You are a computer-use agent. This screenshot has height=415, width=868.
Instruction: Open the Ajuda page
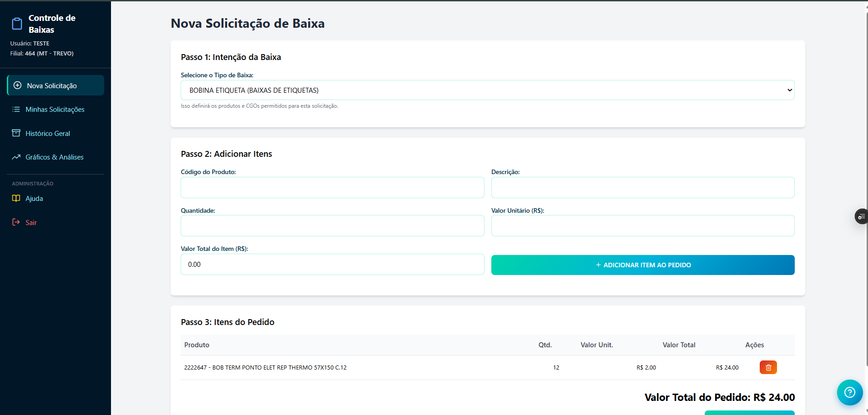[x=34, y=198]
